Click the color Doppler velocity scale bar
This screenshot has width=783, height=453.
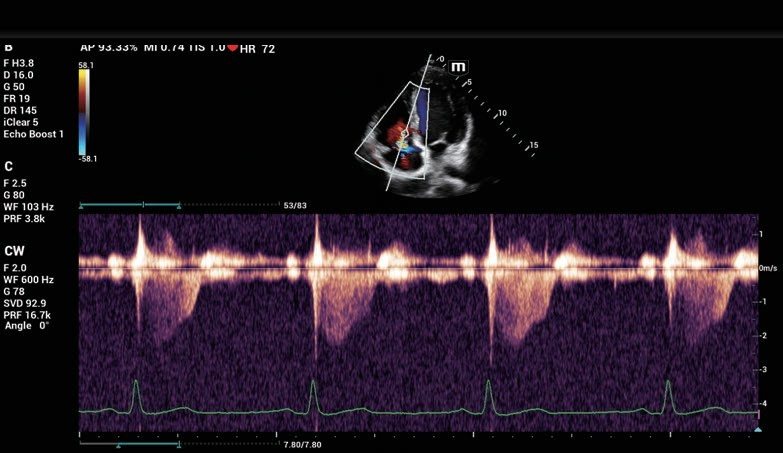[84, 111]
